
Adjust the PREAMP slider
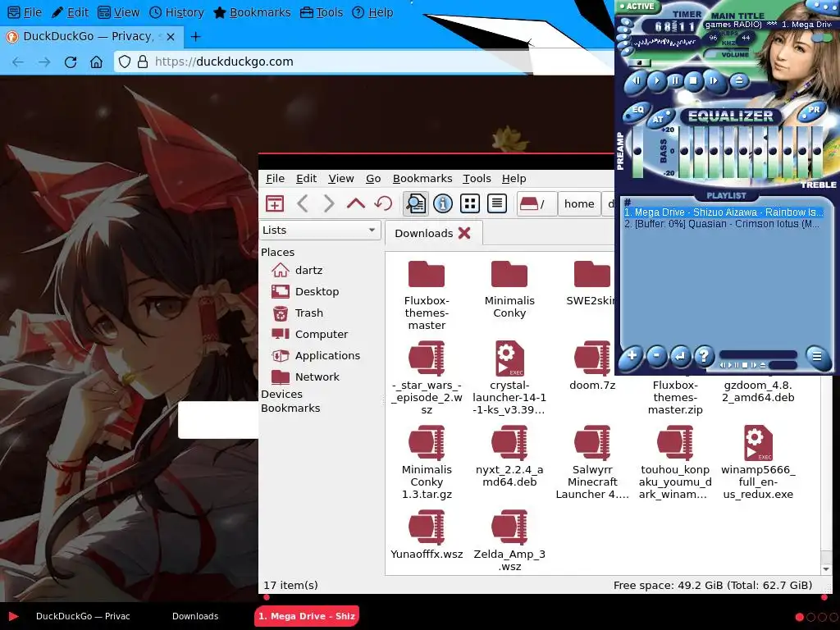tap(637, 152)
